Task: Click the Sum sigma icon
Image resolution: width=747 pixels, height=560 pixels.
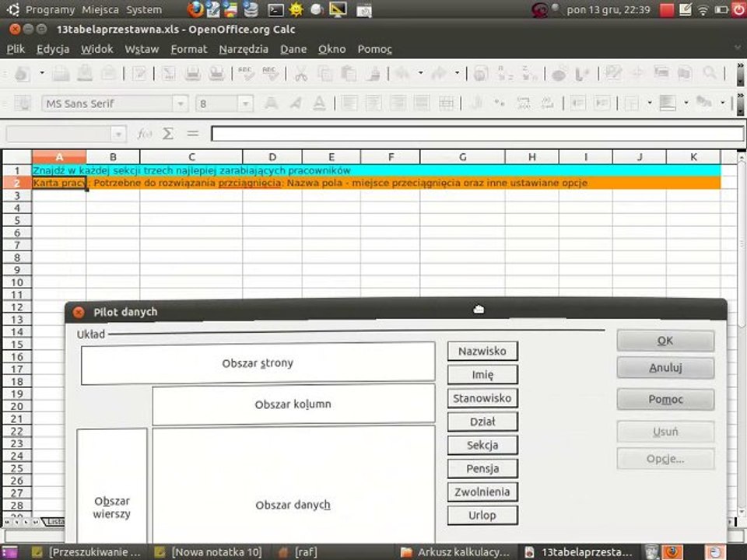Action: [x=168, y=134]
